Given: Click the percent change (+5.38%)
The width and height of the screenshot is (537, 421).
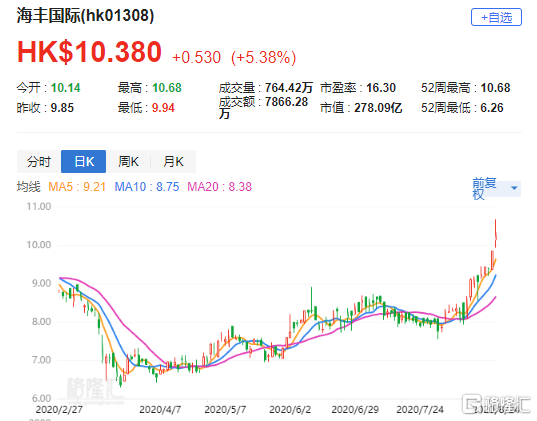Looking at the screenshot, I should pyautogui.click(x=263, y=57).
